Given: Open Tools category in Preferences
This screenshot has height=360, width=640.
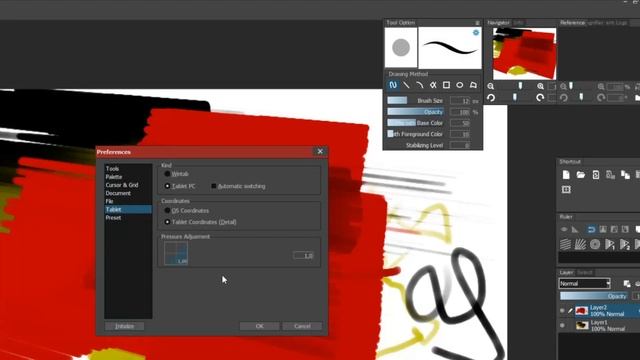Looking at the screenshot, I should tap(112, 169).
